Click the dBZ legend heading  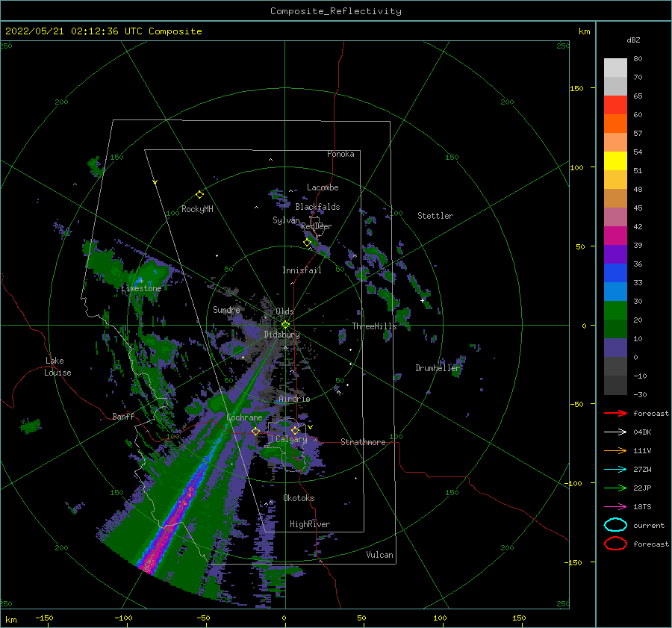tap(633, 40)
